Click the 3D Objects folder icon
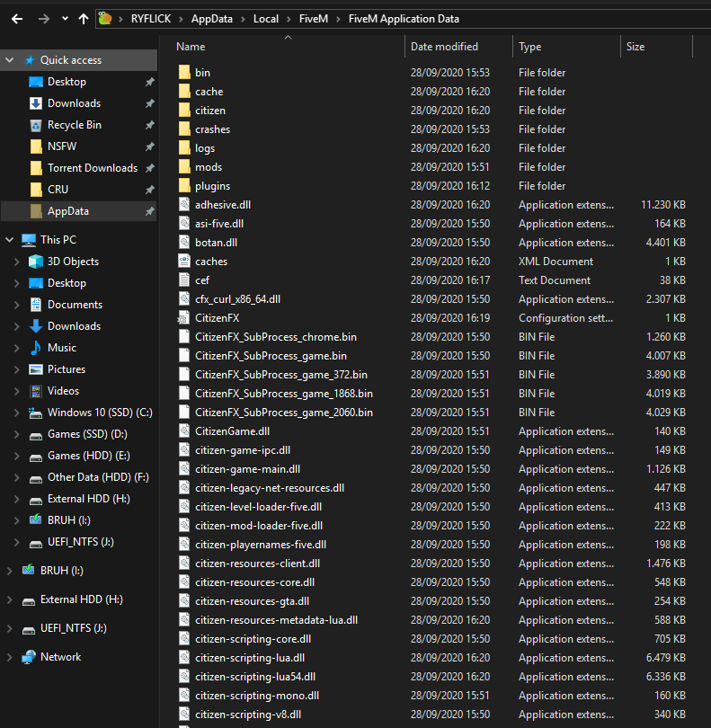Image resolution: width=711 pixels, height=728 pixels. coord(36,262)
